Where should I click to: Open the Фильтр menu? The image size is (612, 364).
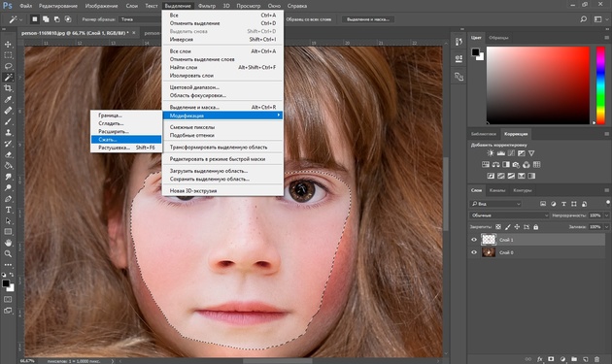(x=207, y=6)
